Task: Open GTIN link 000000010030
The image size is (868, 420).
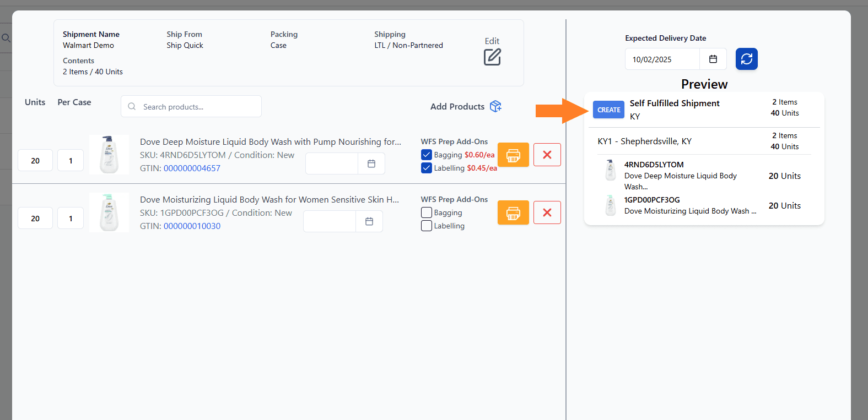Action: (x=192, y=226)
